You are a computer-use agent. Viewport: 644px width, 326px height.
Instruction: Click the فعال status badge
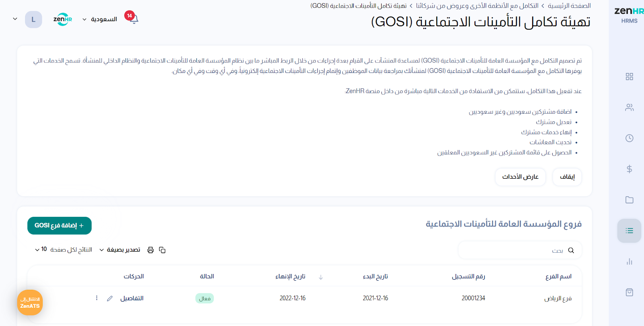(204, 299)
